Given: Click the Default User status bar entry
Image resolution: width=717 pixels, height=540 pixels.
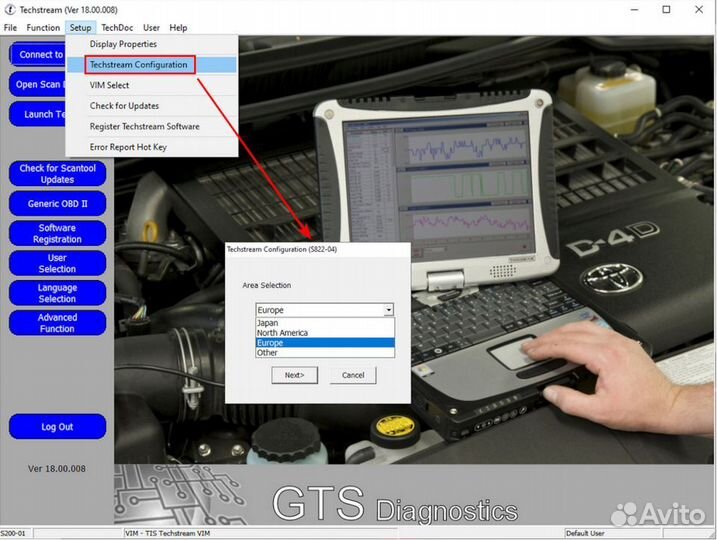Looking at the screenshot, I should pyautogui.click(x=585, y=533).
